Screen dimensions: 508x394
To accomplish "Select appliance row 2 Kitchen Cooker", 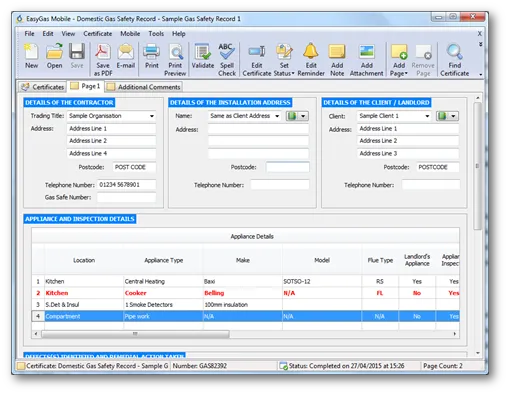I will (x=246, y=293).
